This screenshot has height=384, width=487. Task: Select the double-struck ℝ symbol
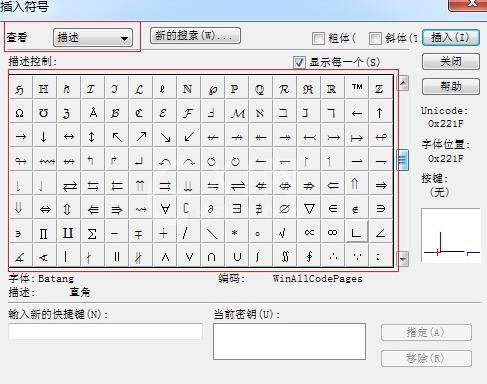coord(331,88)
